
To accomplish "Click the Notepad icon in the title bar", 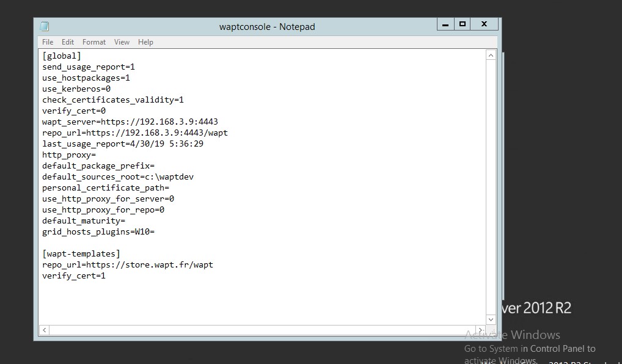I will tap(45, 26).
